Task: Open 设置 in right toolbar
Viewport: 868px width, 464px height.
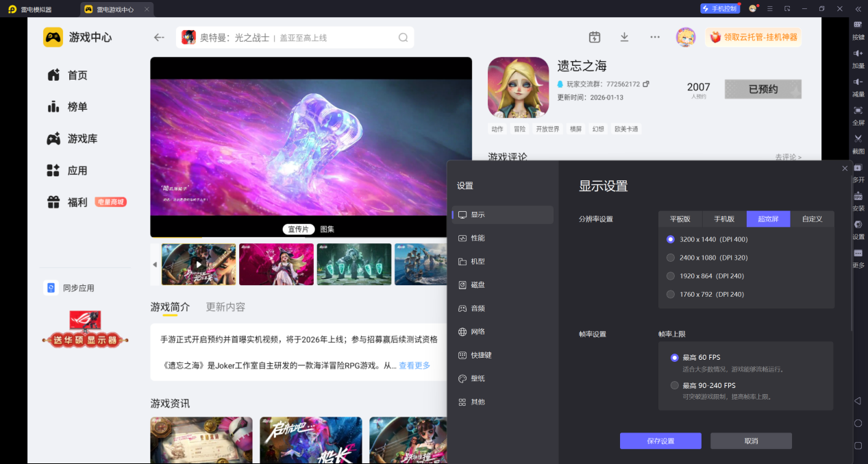Action: 858,229
